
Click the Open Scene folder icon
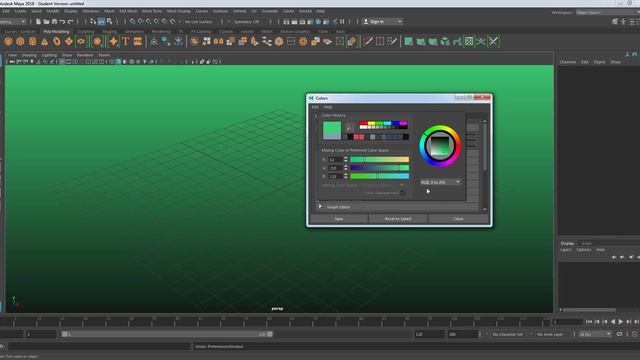(46, 21)
